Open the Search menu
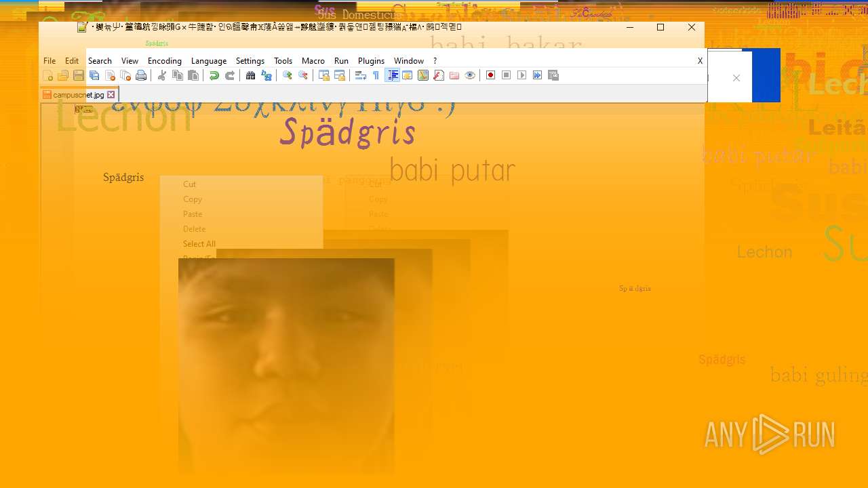Image resolution: width=868 pixels, height=488 pixels. [x=100, y=61]
